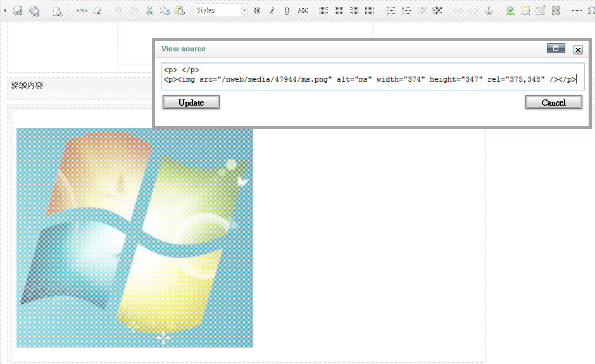
Task: Align text left
Action: [323, 11]
